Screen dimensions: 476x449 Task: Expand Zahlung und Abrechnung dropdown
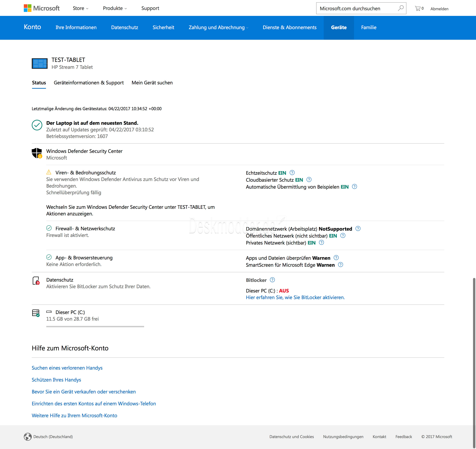218,28
